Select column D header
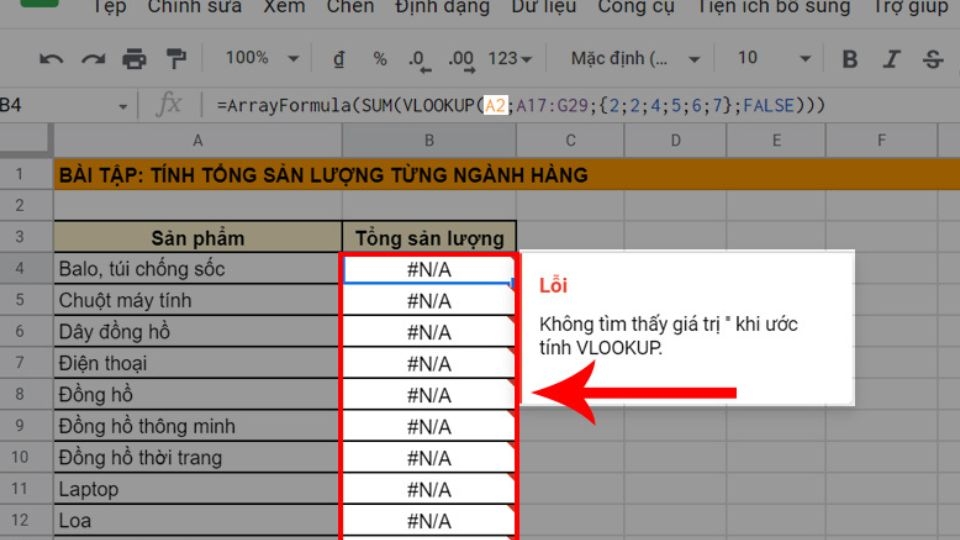The height and width of the screenshot is (540, 960). click(675, 140)
